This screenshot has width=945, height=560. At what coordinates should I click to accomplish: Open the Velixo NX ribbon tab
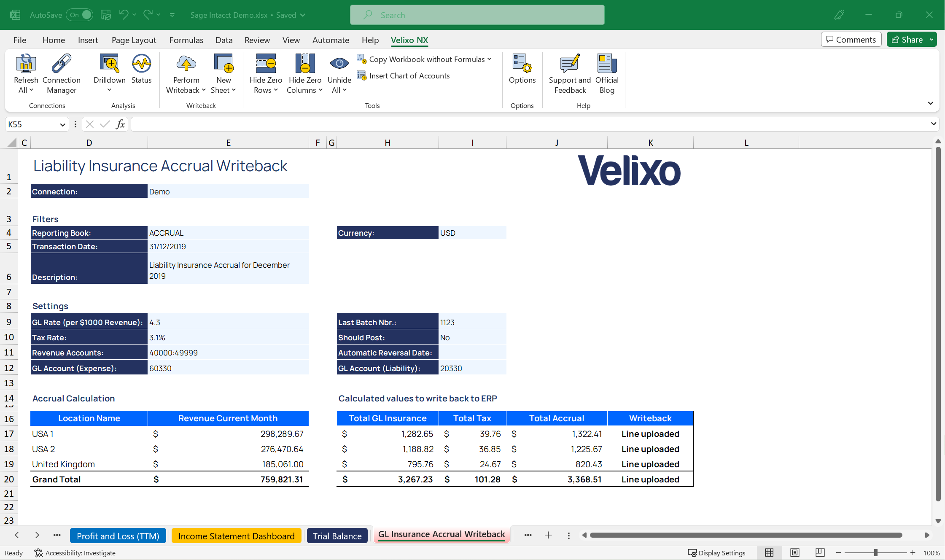(x=409, y=40)
